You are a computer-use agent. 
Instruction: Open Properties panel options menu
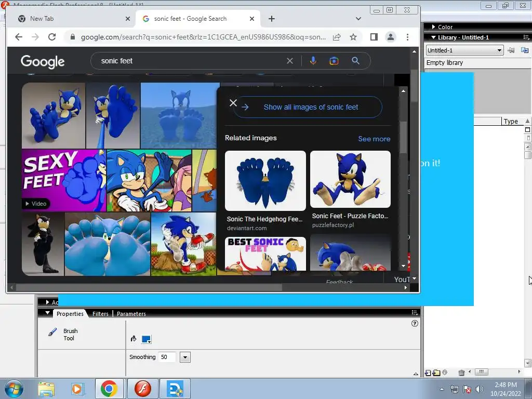pyautogui.click(x=415, y=312)
